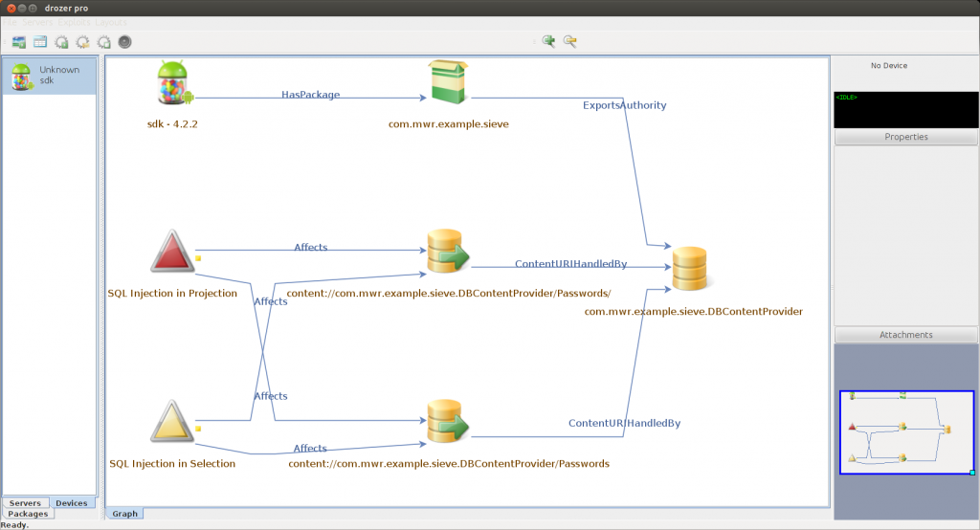The width and height of the screenshot is (980, 530).
Task: Click the 'SQL Injection in Projection' label
Action: [x=172, y=293]
